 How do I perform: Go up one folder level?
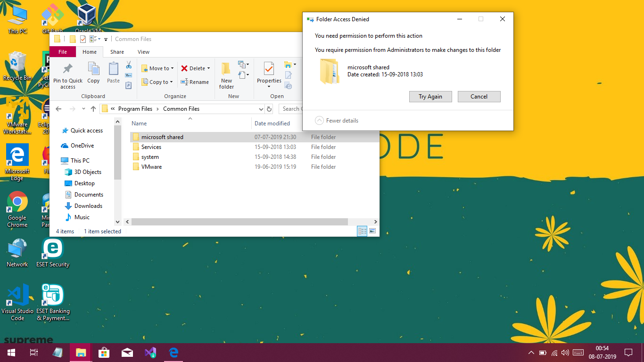tap(93, 109)
